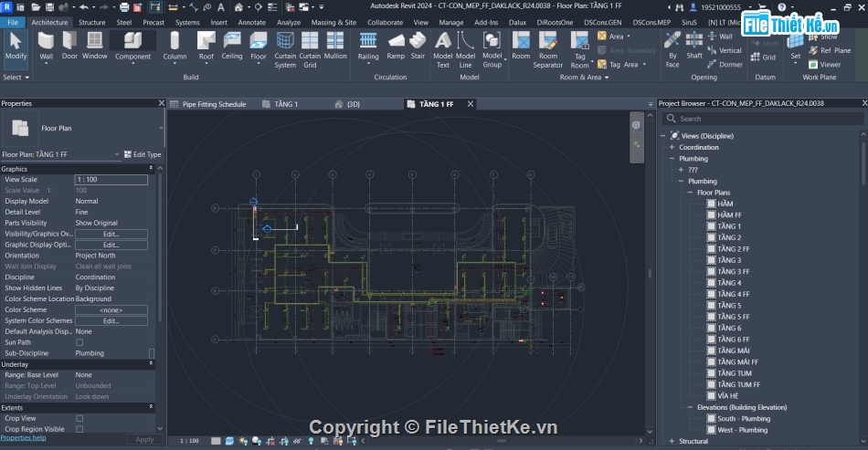Open the Annotate ribbon tab
868x450 pixels.
(252, 22)
